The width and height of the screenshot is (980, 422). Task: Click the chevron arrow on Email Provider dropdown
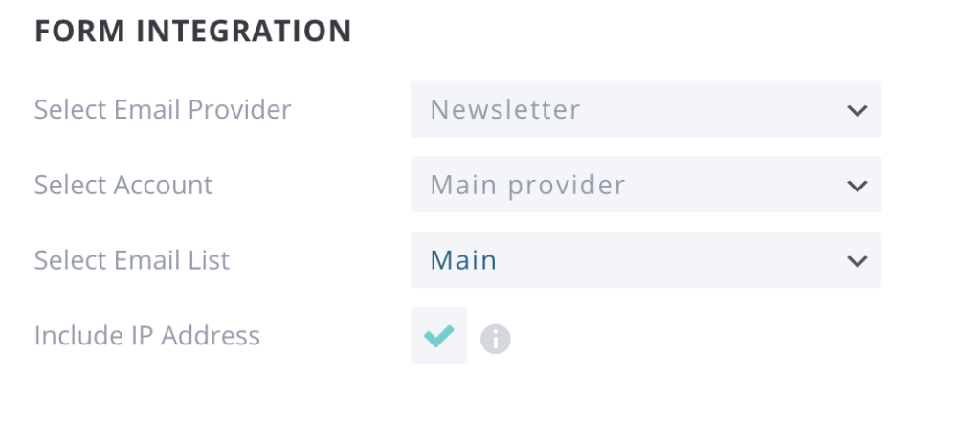coord(857,110)
